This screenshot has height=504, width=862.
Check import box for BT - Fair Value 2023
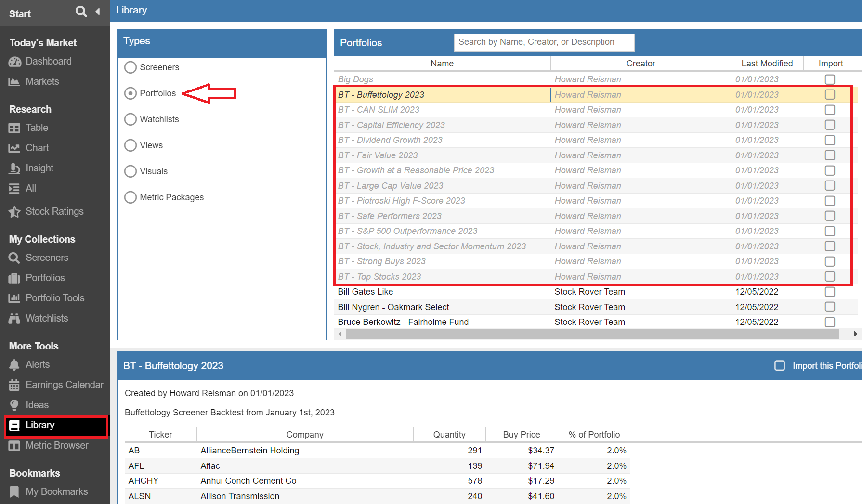[830, 155]
